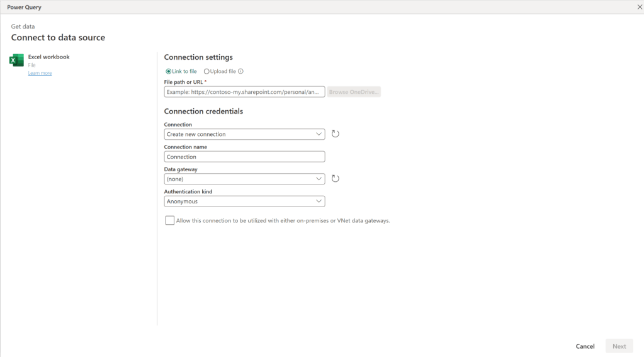
Task: Click the File path or URL field
Action: (x=244, y=92)
